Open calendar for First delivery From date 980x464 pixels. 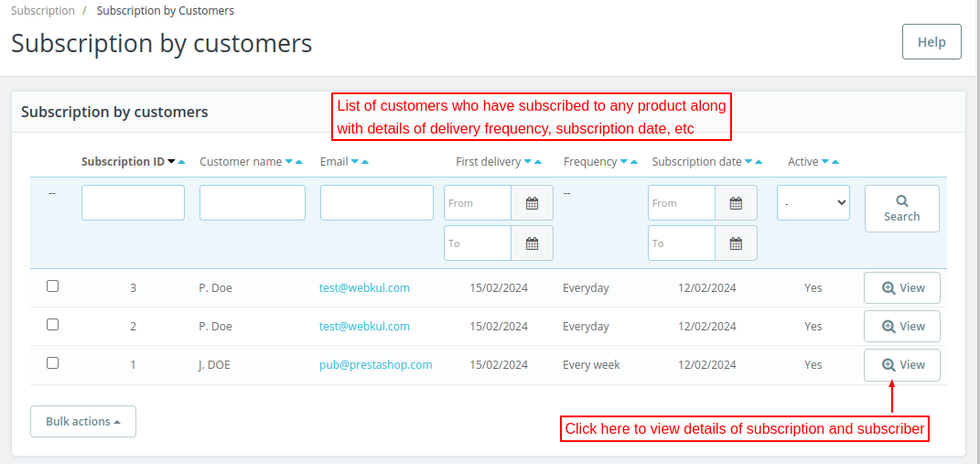point(532,203)
